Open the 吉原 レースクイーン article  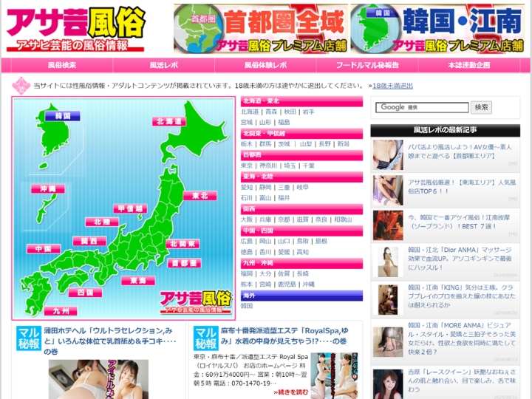point(461,381)
